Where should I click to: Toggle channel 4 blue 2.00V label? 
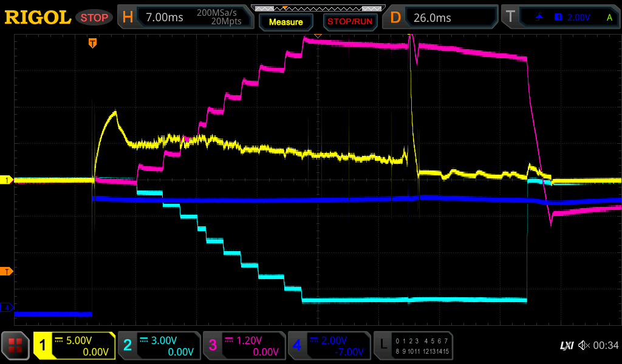pos(329,346)
